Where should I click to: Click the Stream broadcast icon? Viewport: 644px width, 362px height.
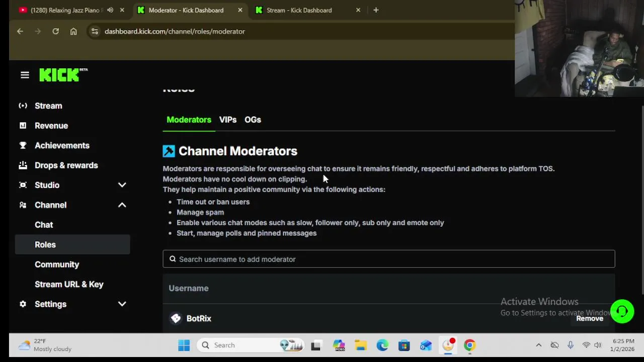pos(23,106)
